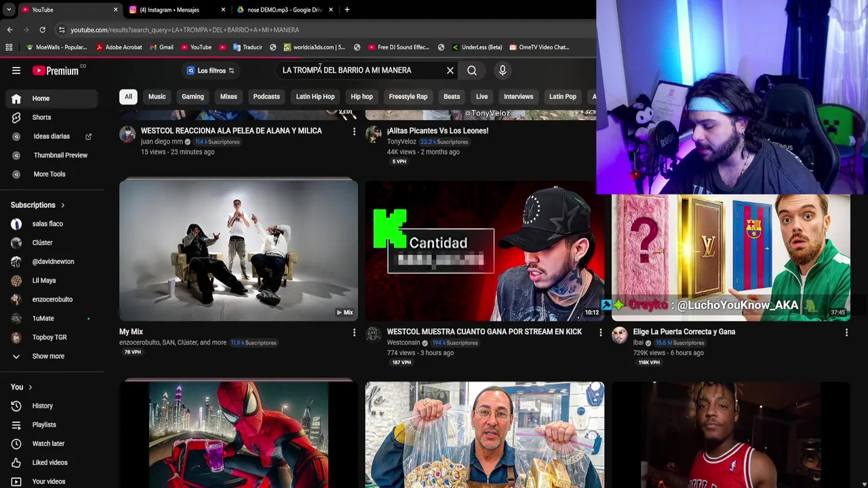Viewport: 868px width, 488px height.
Task: Open enzocerobulto subscription channel
Action: click(52, 300)
